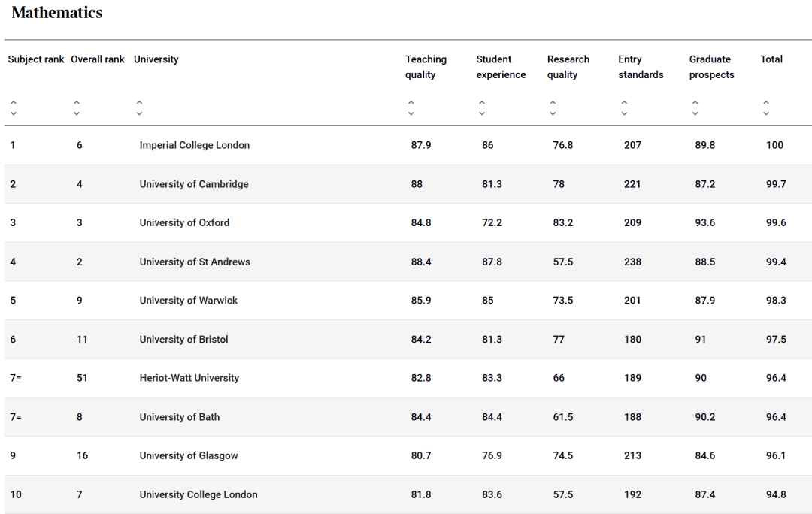
Task: Sort by Student experience arrows
Action: (x=482, y=107)
